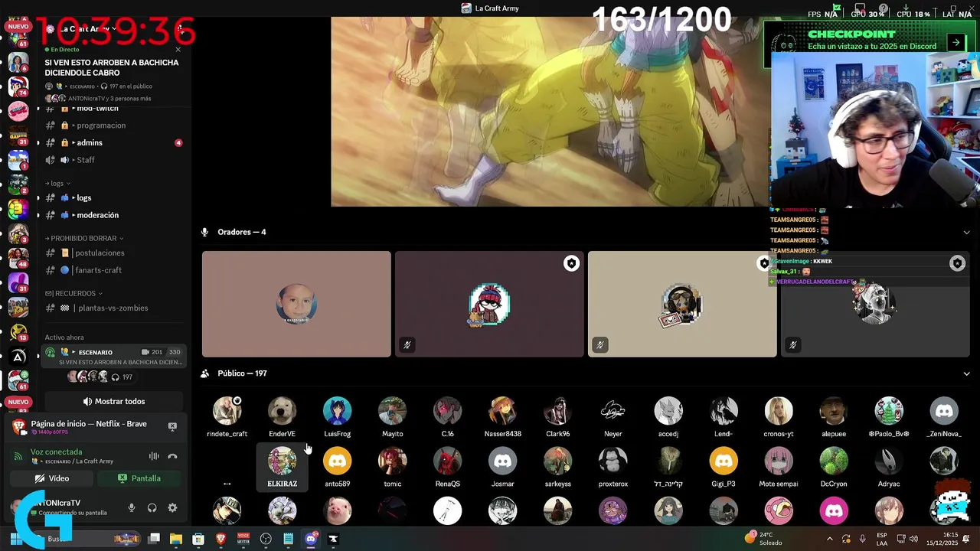Open cronos-yt audience member profile
The image size is (980, 551).
point(779,417)
